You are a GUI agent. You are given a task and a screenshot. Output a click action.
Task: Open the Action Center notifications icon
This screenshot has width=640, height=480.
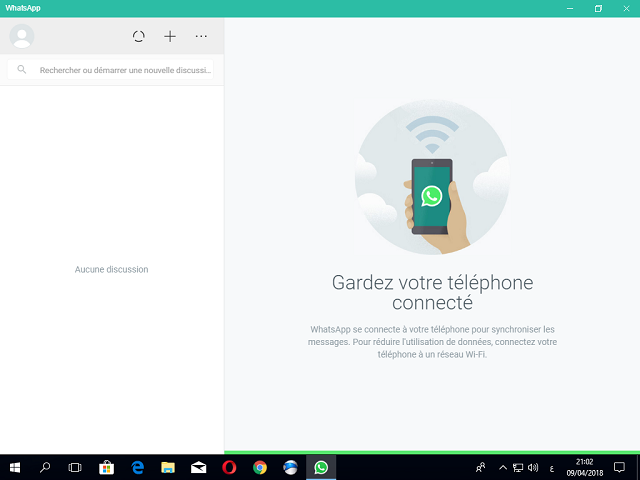tap(620, 467)
